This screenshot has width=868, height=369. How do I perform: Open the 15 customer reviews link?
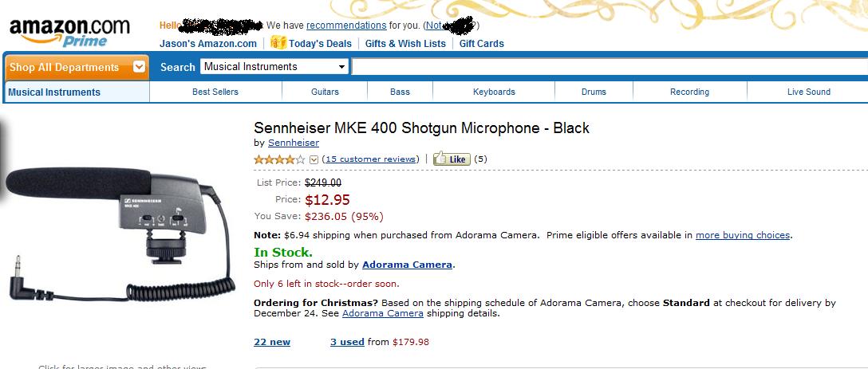(371, 159)
